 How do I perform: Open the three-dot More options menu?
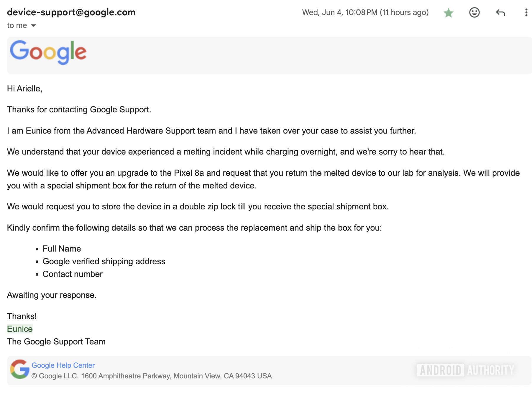[x=526, y=13]
